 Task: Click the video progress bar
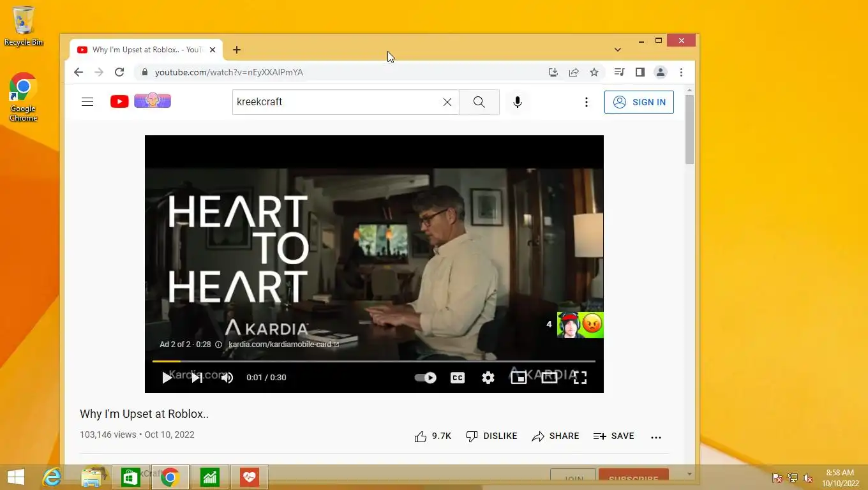(374, 361)
